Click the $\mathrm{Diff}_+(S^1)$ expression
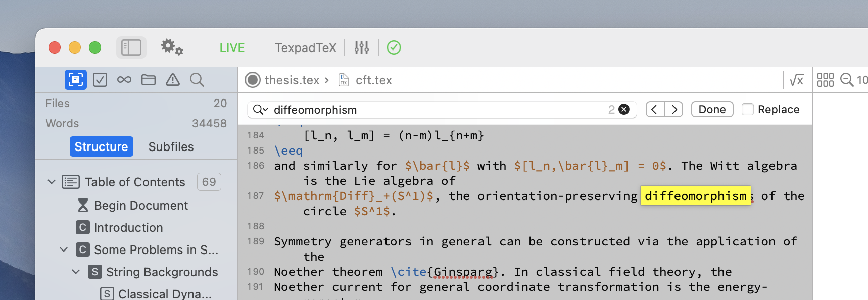The image size is (868, 300). point(354,196)
